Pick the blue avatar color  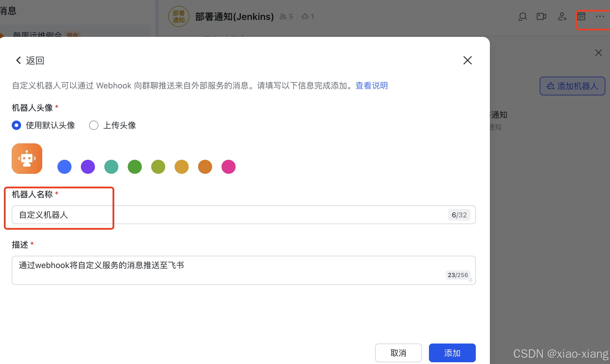pyautogui.click(x=64, y=167)
